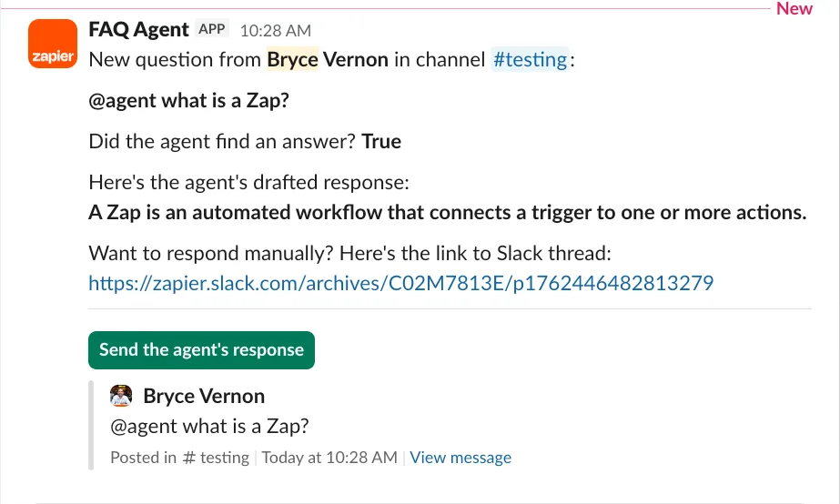This screenshot has height=504, width=840.
Task: Click the hash icon before testing in footer
Action: pos(188,458)
